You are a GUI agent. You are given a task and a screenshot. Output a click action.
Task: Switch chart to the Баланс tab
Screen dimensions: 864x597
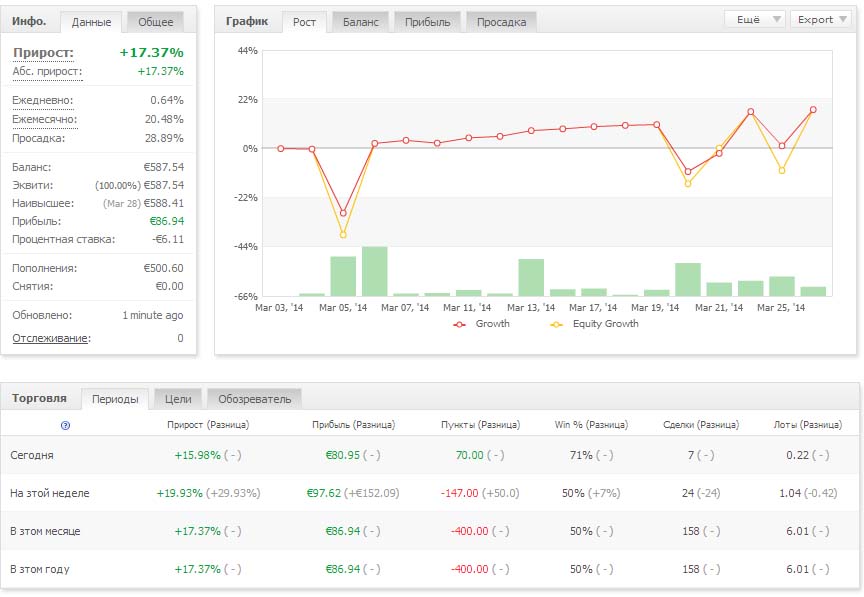360,22
